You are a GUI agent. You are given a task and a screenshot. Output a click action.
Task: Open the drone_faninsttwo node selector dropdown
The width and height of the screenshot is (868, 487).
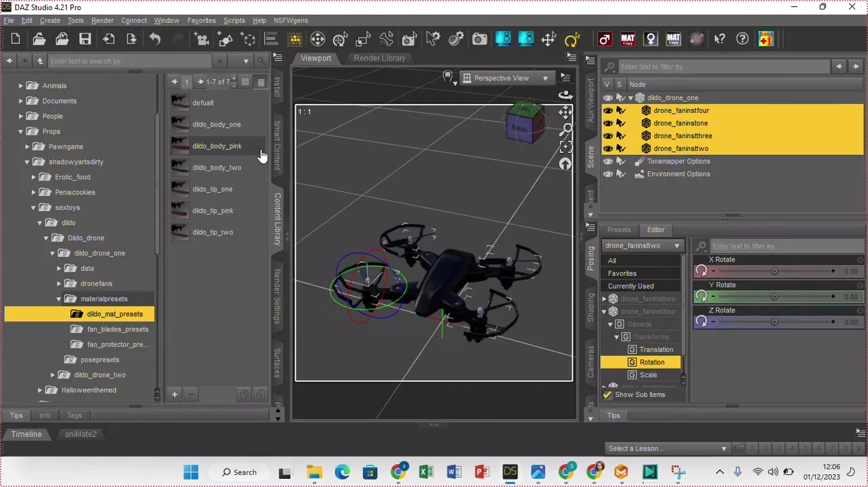[641, 246]
